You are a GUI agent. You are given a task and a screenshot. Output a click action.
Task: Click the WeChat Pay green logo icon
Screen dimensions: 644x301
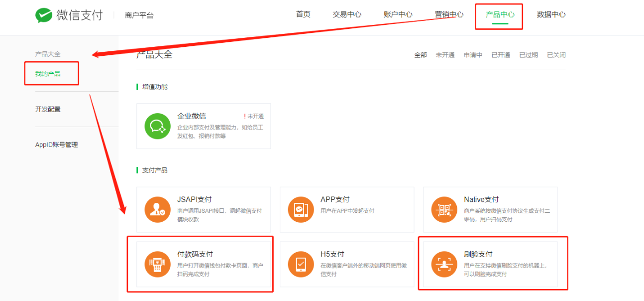click(44, 15)
